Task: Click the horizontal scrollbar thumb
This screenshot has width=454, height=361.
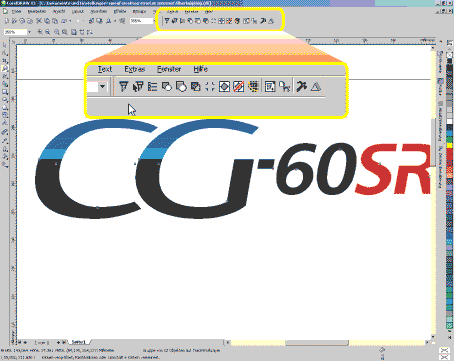Action: [317, 342]
